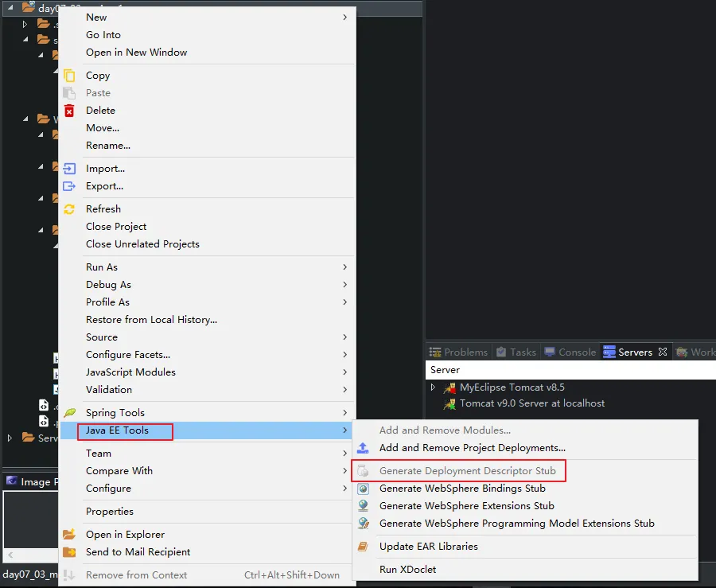Switch to the Tasks tab
Viewport: 716px width, 588px height.
click(x=516, y=352)
